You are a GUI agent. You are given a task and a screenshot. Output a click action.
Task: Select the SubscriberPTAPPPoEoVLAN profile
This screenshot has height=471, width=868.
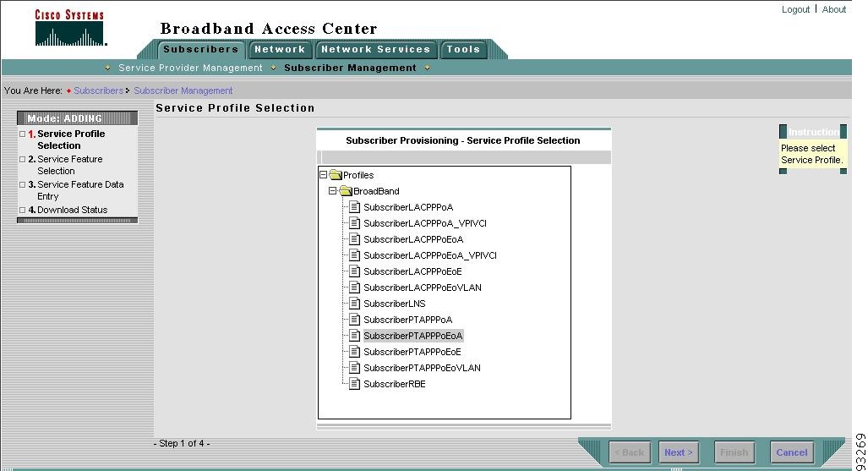coord(422,368)
